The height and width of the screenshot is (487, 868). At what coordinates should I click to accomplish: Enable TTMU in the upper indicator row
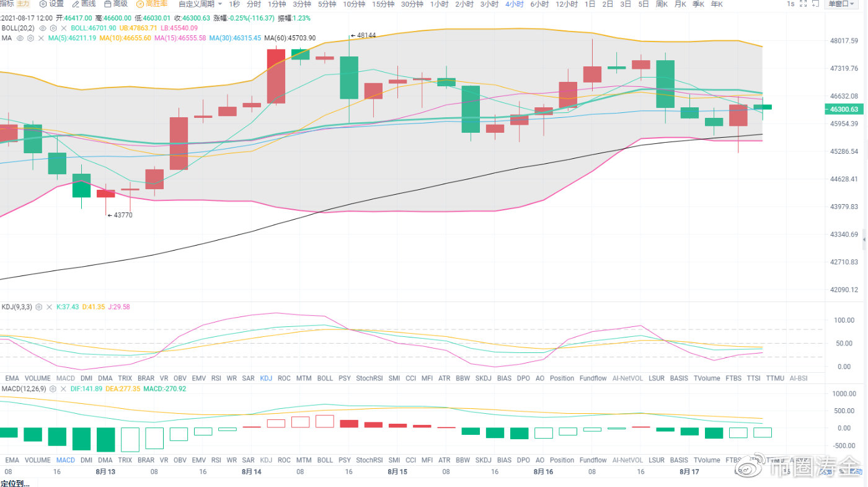point(775,378)
